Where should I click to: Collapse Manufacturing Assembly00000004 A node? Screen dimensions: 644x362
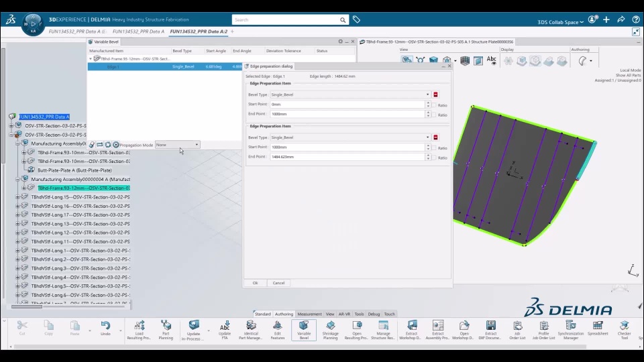[17, 180]
